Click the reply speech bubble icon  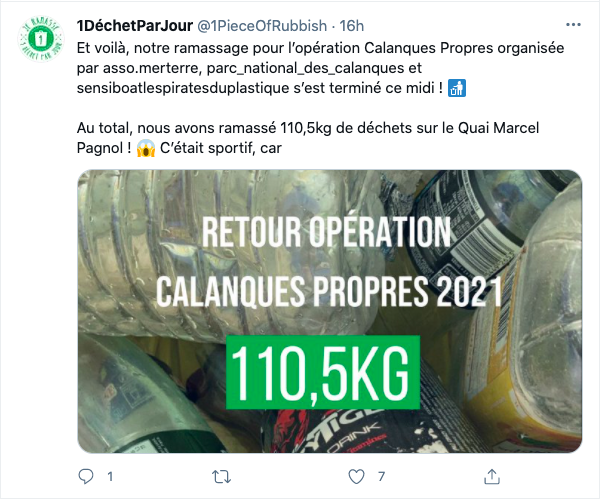point(85,477)
